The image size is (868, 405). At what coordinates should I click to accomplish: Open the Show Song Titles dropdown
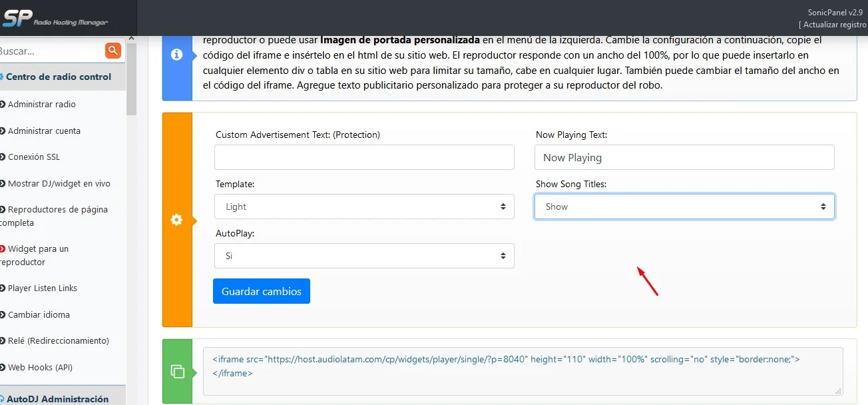coord(684,206)
